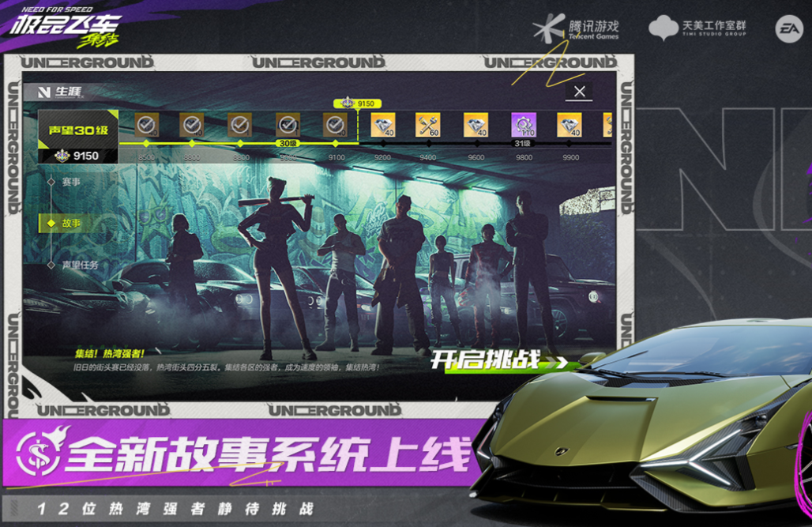The width and height of the screenshot is (812, 527).
Task: Click the claimed reward at 8500
Action: pos(147,125)
